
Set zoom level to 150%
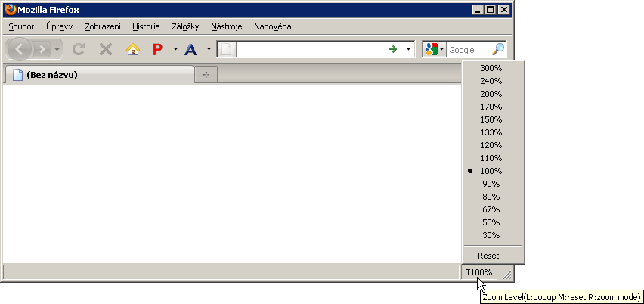coord(494,119)
